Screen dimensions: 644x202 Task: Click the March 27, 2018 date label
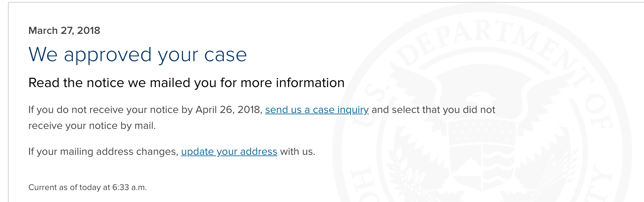click(x=64, y=31)
